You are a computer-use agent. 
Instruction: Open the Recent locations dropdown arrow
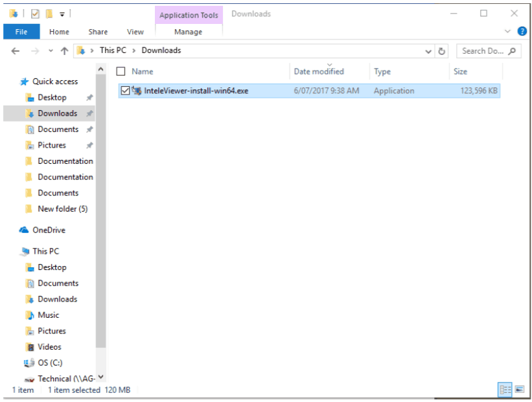pyautogui.click(x=51, y=51)
